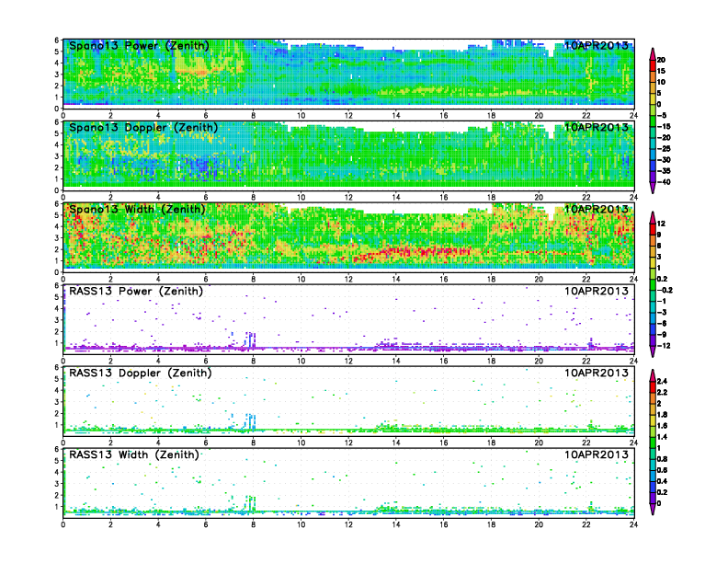The image size is (728, 563).
Task: Click the 'RASS13 Width (Zenith)' panel title
Action: (133, 454)
